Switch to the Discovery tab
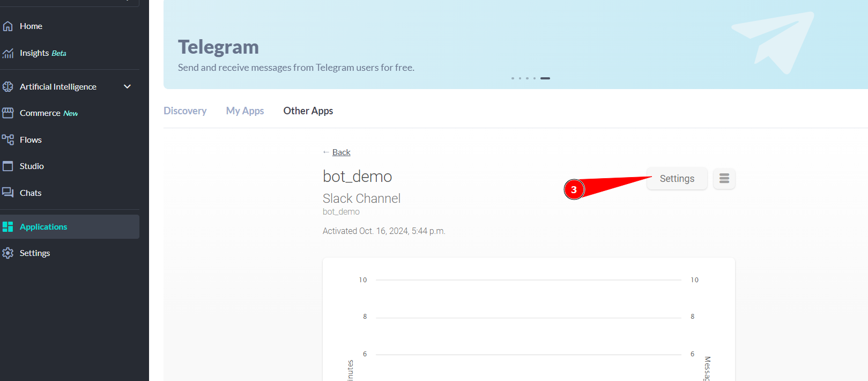 (x=185, y=111)
